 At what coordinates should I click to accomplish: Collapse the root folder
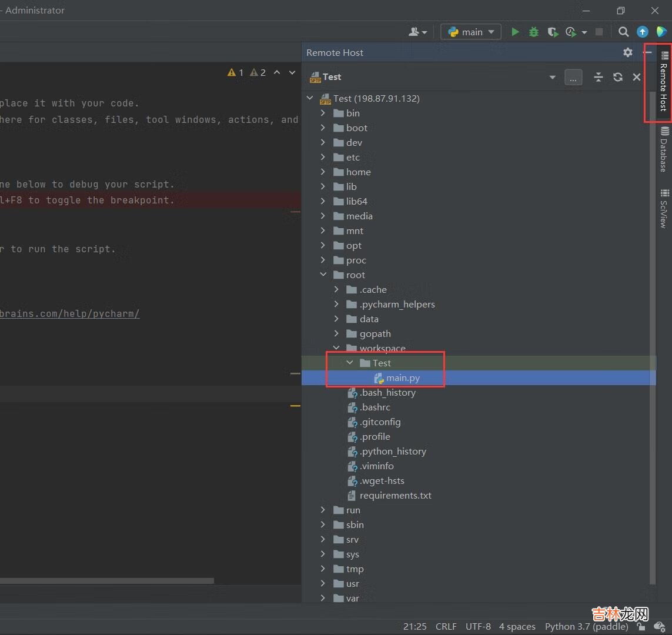(x=323, y=275)
